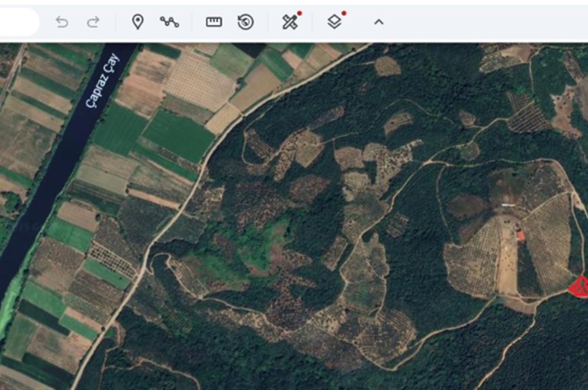Click inside the search input field
Screen dimensions: 588x390
pyautogui.click(x=18, y=22)
